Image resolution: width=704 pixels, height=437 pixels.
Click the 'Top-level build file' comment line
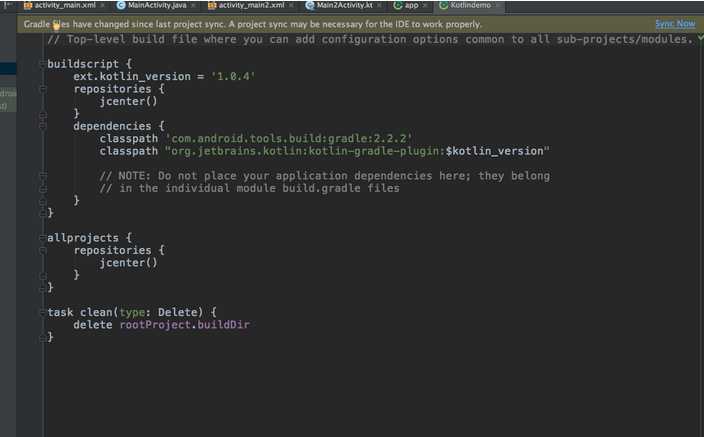click(370, 39)
